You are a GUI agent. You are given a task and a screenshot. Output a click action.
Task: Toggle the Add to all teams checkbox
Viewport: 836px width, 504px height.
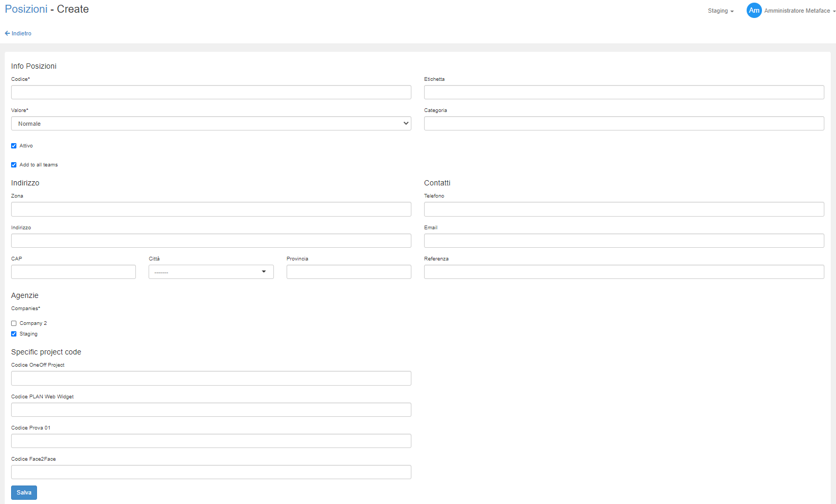(14, 165)
